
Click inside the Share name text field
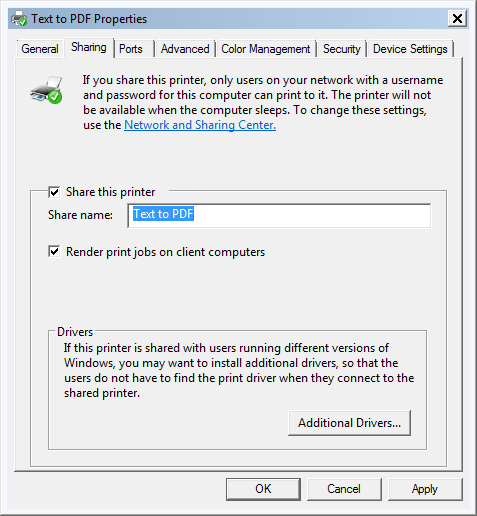(279, 215)
